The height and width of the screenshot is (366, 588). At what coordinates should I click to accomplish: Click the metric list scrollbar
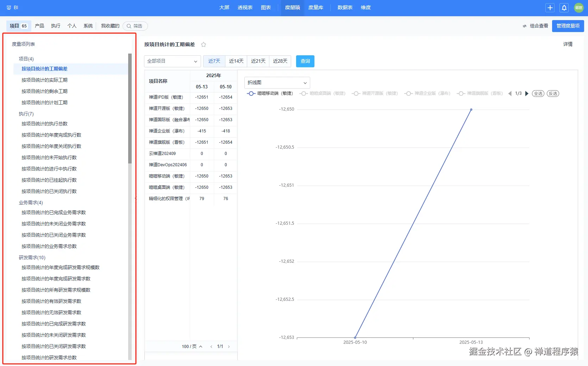click(x=130, y=108)
